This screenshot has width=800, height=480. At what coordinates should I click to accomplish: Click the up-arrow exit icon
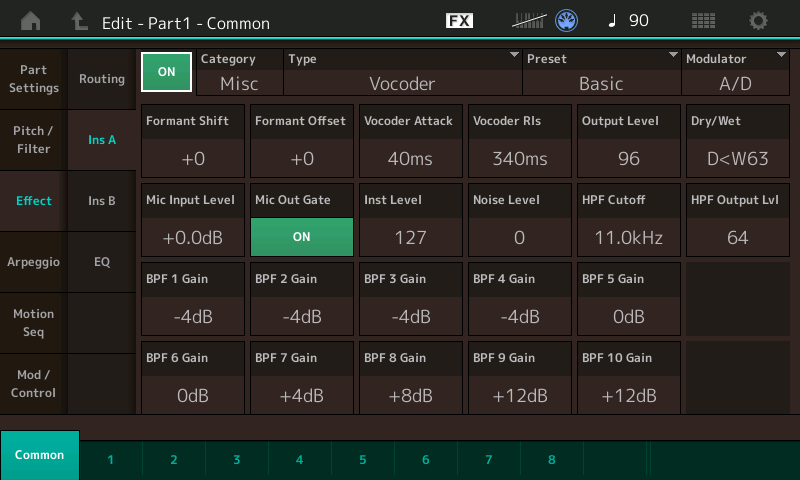79,20
